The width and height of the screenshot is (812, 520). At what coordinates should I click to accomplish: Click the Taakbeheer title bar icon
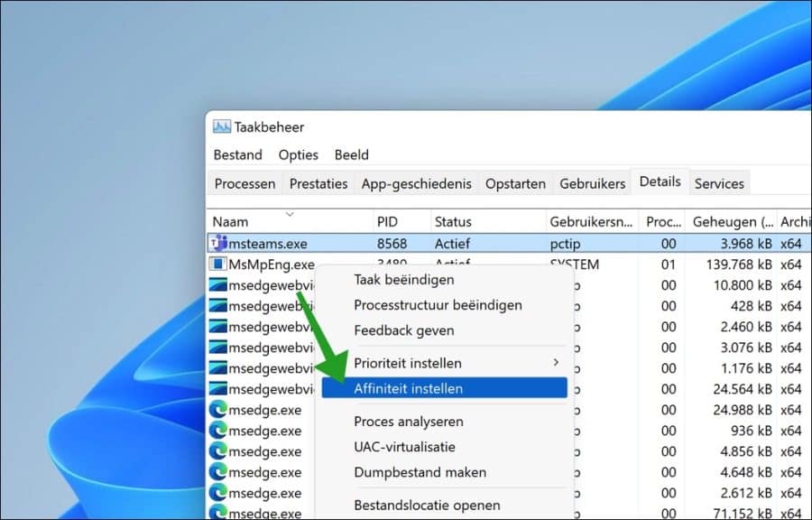tap(222, 126)
